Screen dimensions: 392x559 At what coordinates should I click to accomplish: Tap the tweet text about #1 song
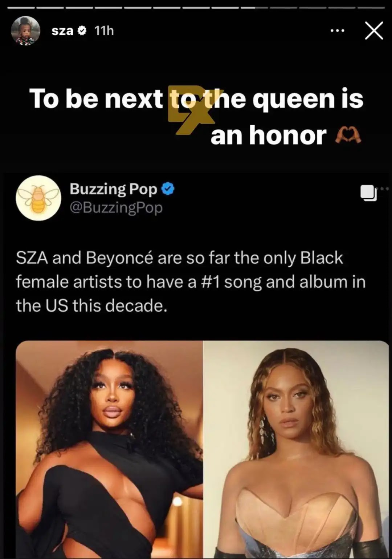tap(191, 282)
